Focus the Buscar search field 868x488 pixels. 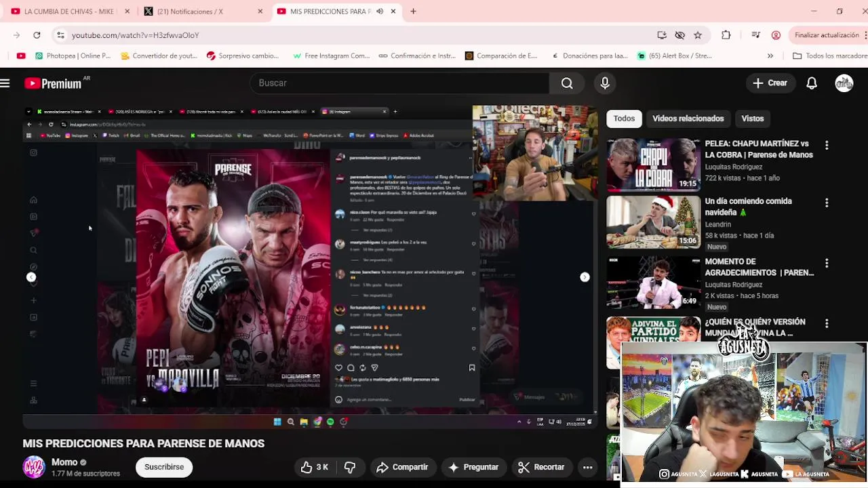400,83
